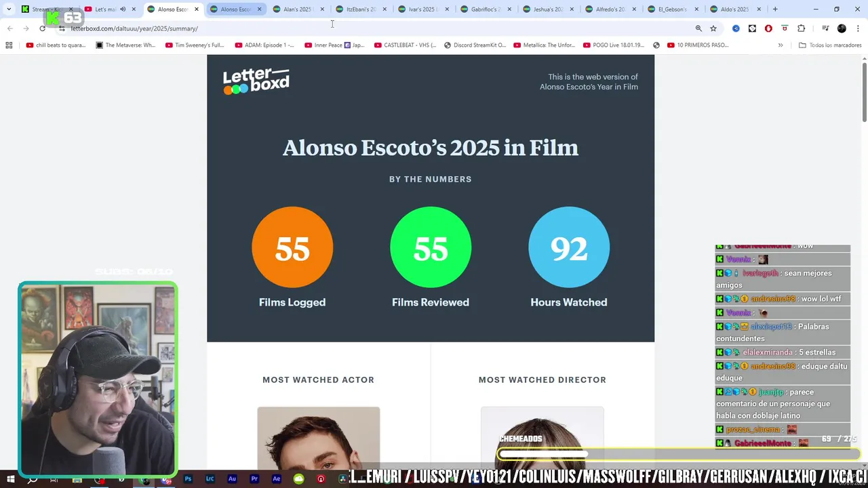Open the 10 PRIMEROS PASO... bookmark
This screenshot has height=488, width=868.
tap(698, 45)
